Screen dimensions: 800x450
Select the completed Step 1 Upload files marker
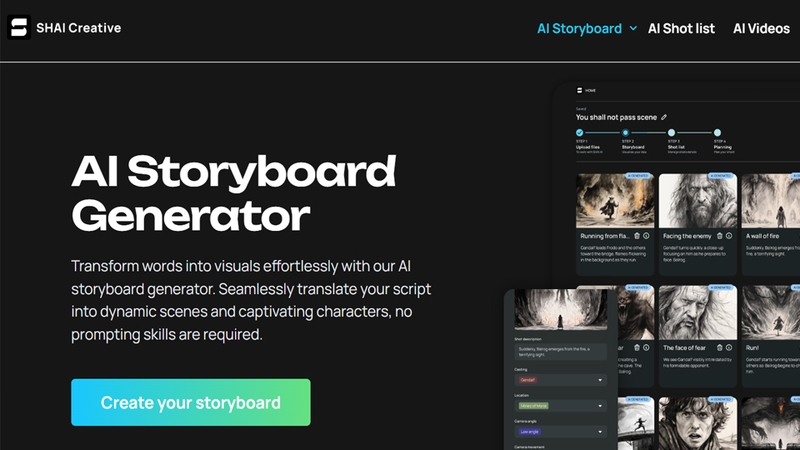[x=580, y=133]
